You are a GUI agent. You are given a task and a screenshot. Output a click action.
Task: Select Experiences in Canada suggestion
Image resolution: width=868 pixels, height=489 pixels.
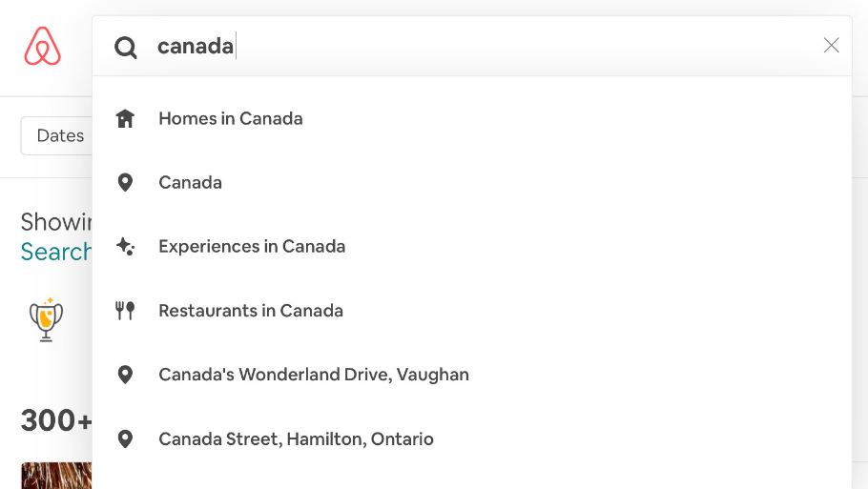click(471, 246)
